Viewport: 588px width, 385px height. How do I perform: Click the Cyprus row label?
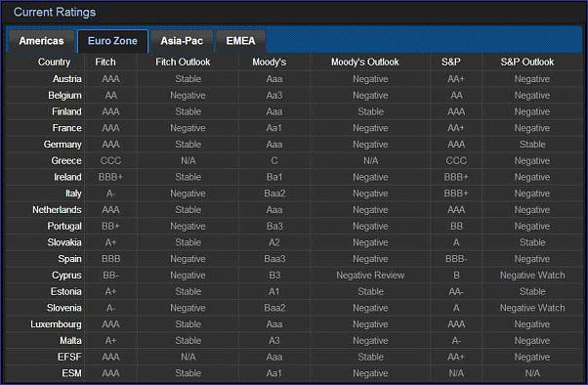point(66,276)
